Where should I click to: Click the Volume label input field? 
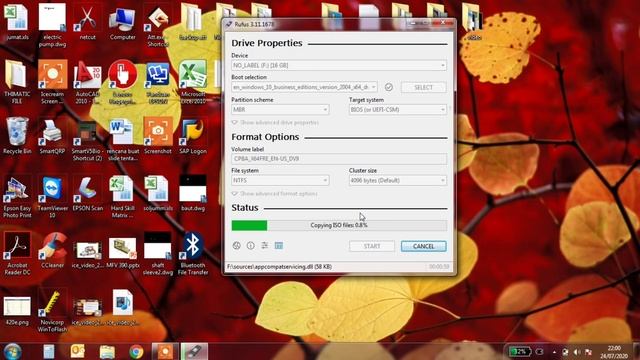click(x=339, y=159)
